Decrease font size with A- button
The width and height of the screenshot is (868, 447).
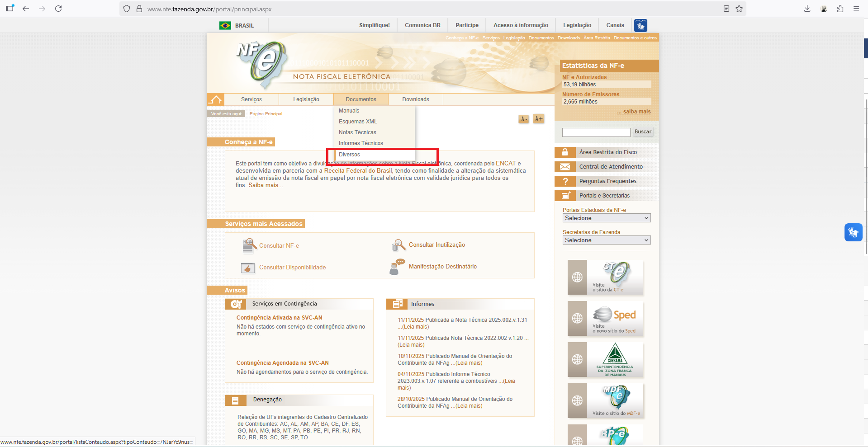pyautogui.click(x=524, y=119)
